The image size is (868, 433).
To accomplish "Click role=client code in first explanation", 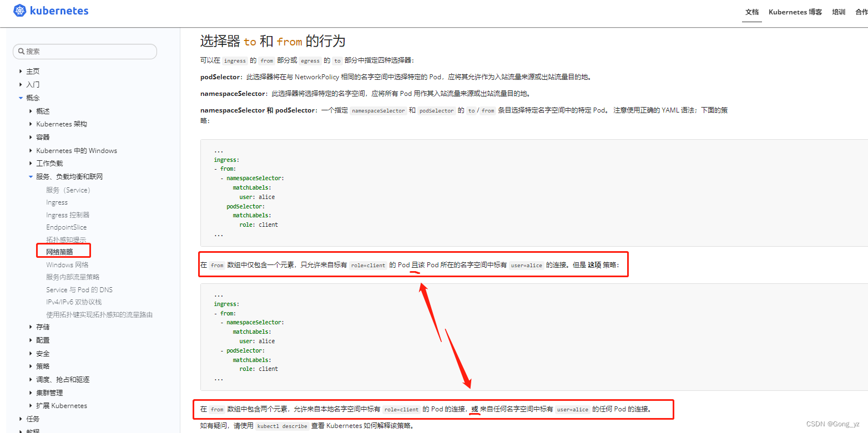I will (369, 266).
